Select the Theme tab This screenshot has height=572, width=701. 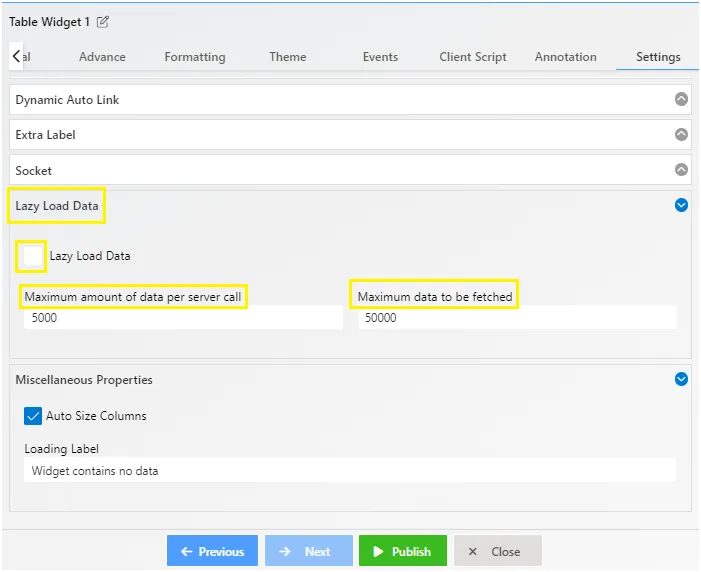287,57
